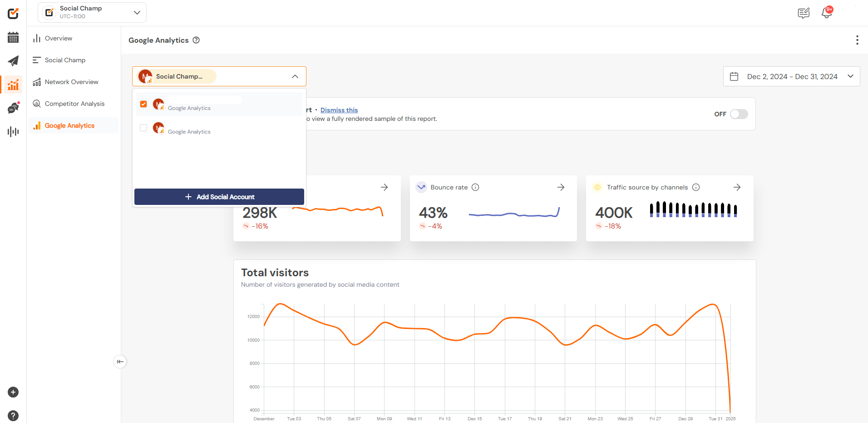Open the calendar view in left rail

coord(13,37)
